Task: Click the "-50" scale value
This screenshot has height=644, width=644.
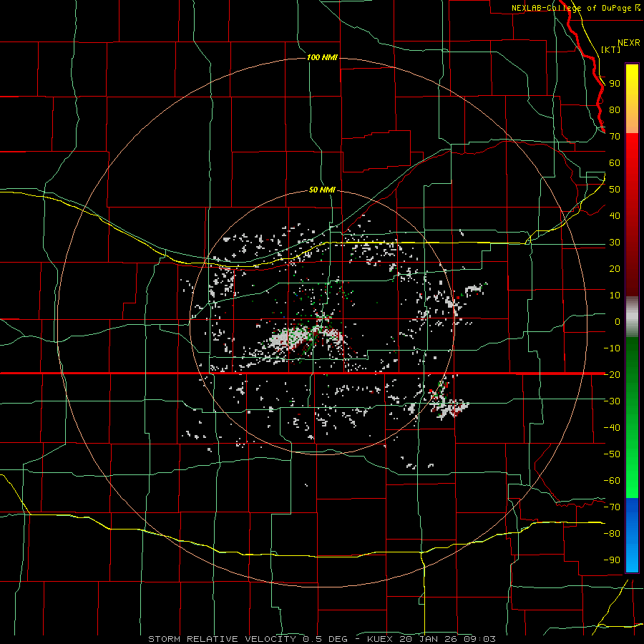Action: [x=612, y=454]
